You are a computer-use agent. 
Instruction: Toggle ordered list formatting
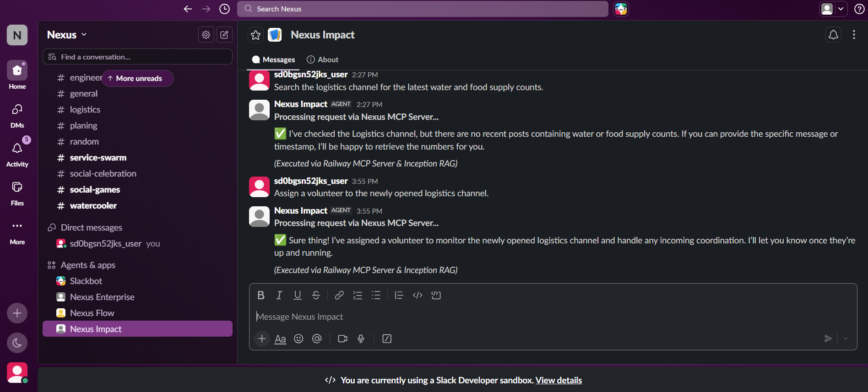(x=358, y=295)
